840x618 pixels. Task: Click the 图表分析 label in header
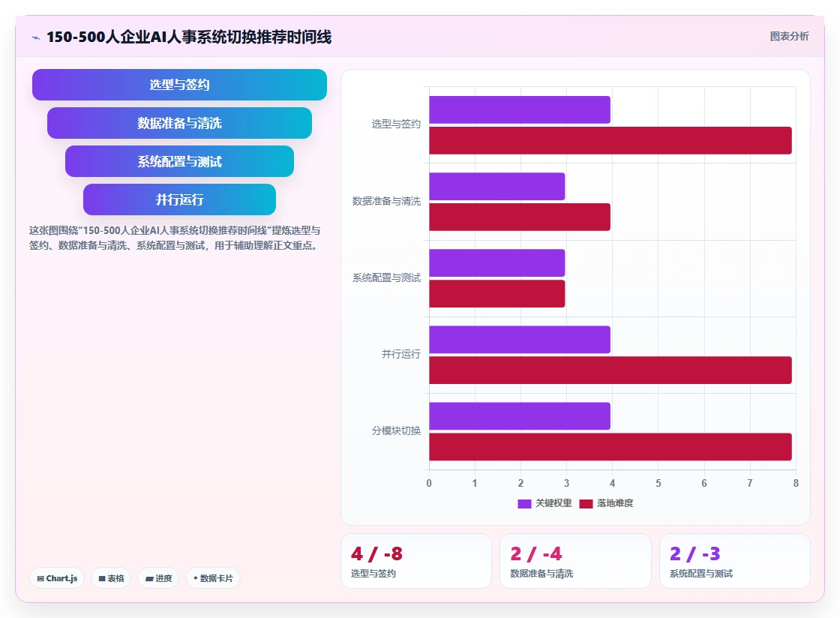coord(789,37)
